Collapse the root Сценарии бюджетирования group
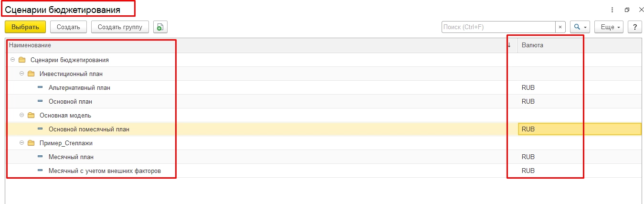This screenshot has width=644, height=204. (12, 60)
